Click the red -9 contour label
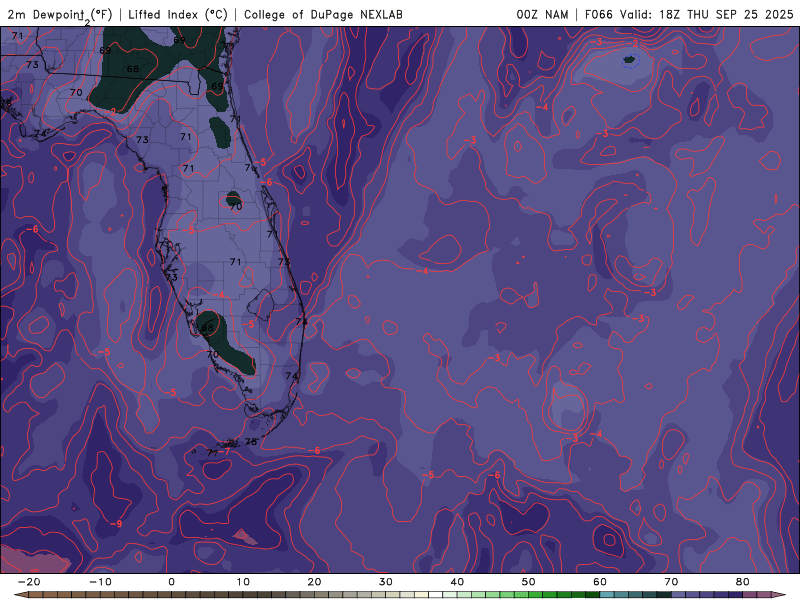 [118, 524]
